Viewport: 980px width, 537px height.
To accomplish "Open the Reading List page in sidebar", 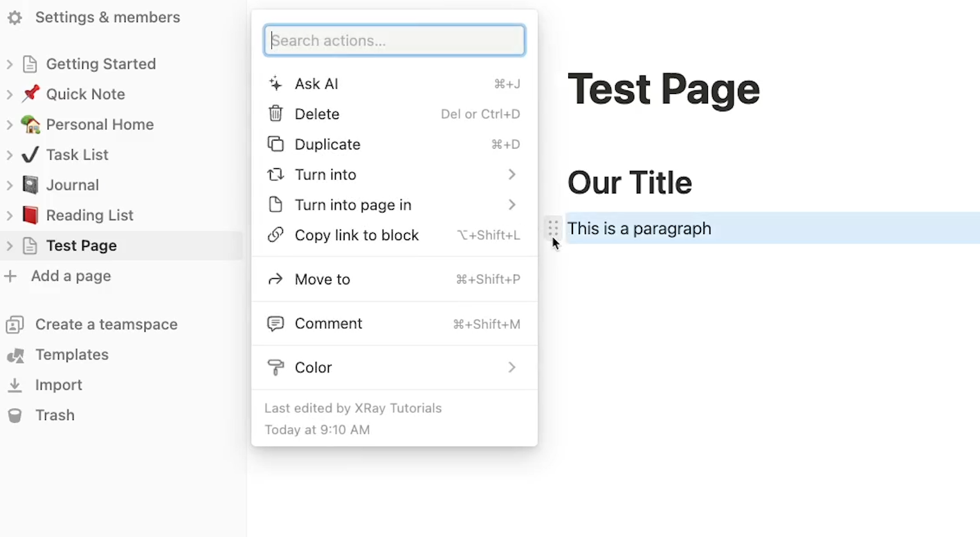I will (x=90, y=215).
